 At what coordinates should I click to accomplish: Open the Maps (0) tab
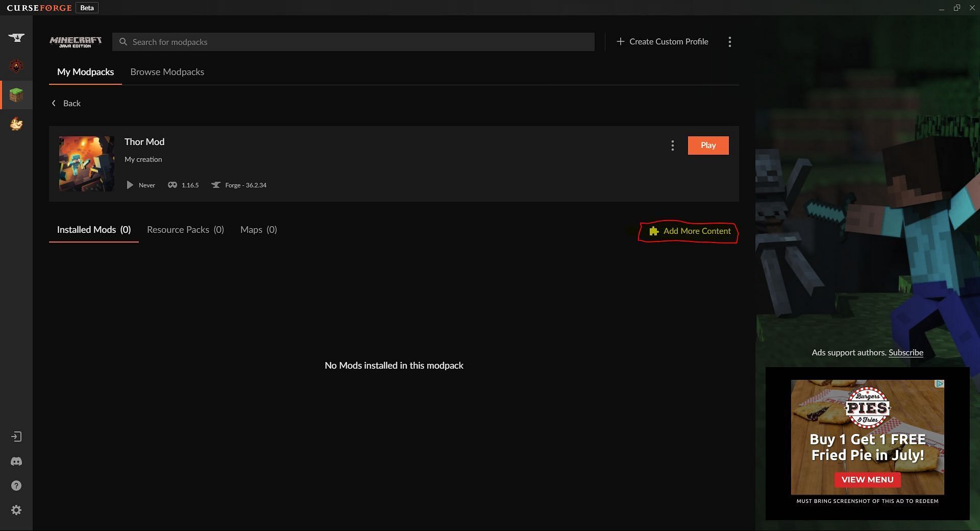pos(259,230)
